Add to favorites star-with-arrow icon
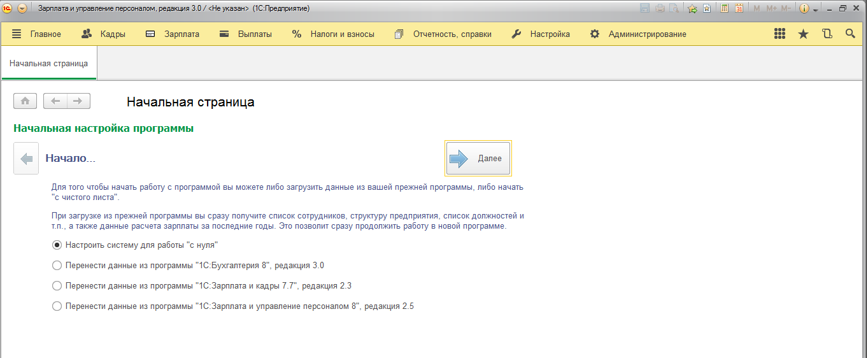This screenshot has width=868, height=358. coord(692,9)
